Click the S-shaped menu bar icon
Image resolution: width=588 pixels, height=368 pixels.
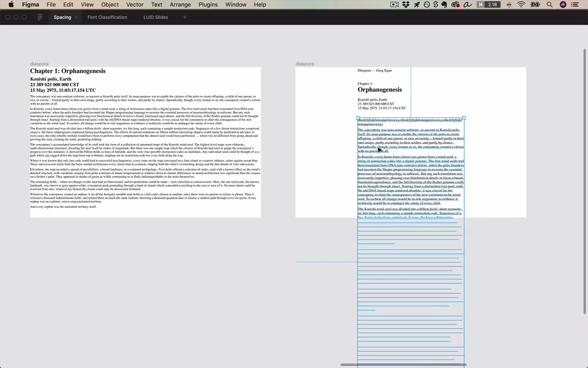point(435,5)
